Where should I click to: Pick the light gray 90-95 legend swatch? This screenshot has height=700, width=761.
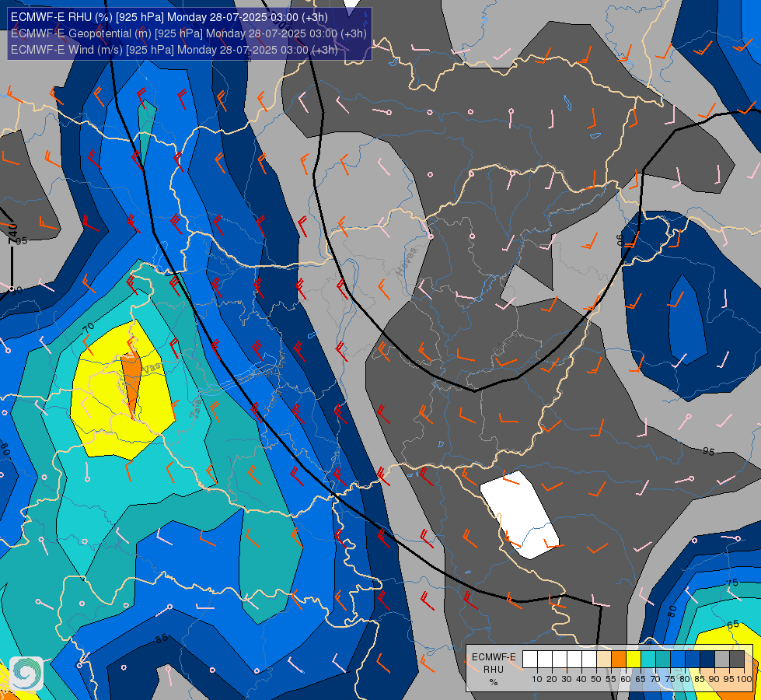(722, 660)
